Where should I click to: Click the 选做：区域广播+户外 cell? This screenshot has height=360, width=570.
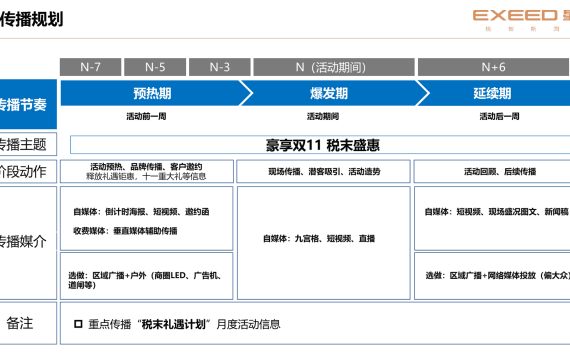(146, 276)
